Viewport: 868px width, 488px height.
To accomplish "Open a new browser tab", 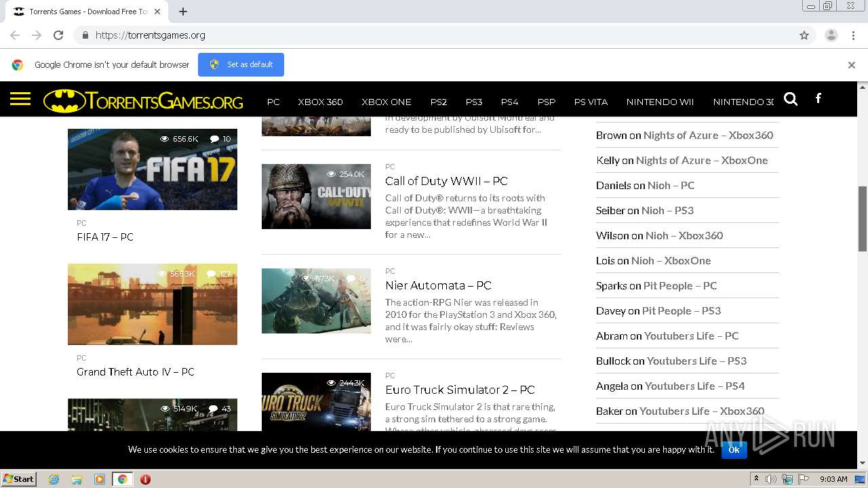I will (x=183, y=12).
